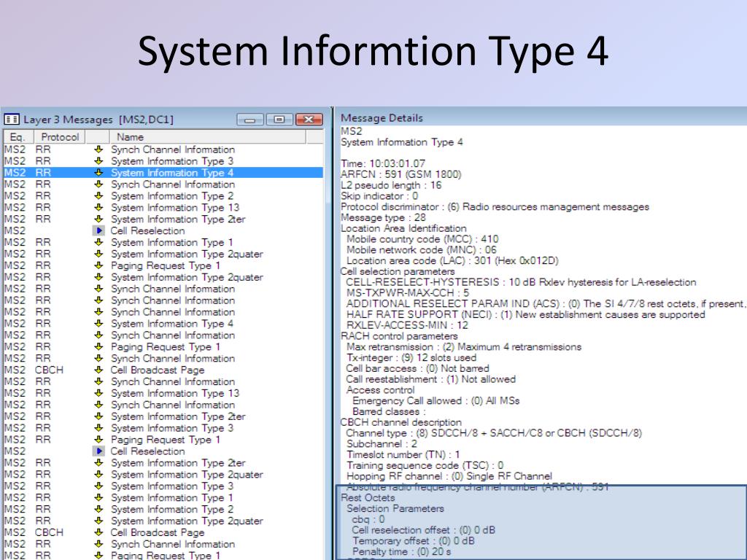Screen dimensions: 747x560
Task: Select the ADDITIONAL RESELECT PARAM IND (ACS) line
Action: click(x=546, y=303)
